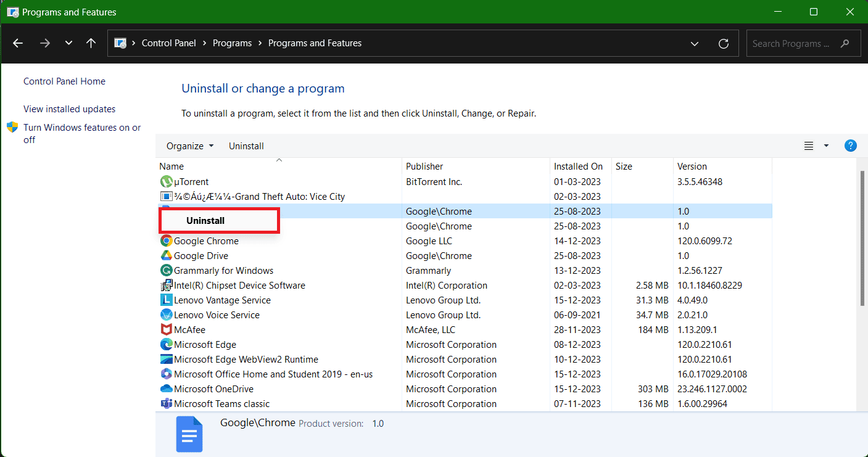Click the Control Panel breadcrumb
Image resolution: width=868 pixels, height=457 pixels.
[169, 43]
